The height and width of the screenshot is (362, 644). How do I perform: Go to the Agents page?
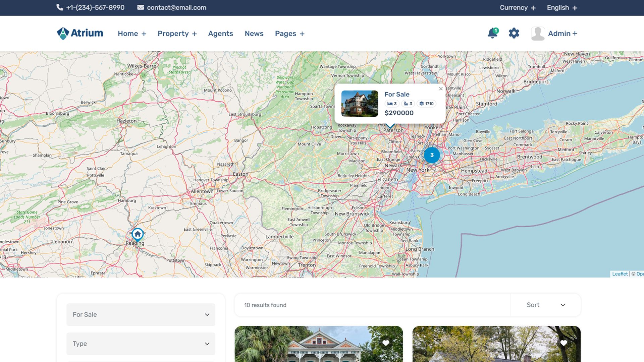click(220, 34)
